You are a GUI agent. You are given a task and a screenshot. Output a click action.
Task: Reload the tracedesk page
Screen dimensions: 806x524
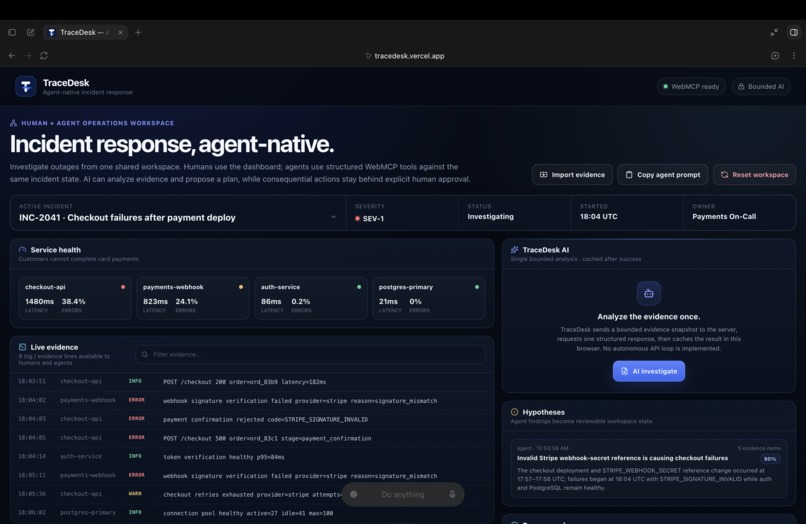[44, 56]
